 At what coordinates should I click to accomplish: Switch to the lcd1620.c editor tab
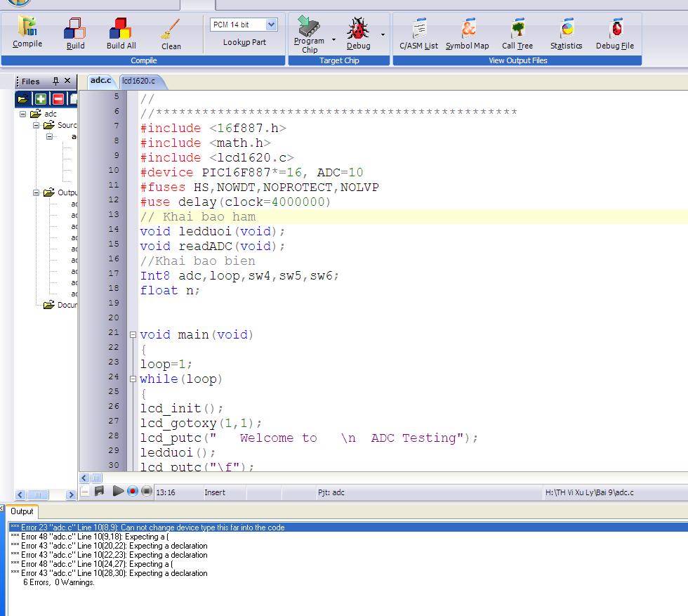(139, 81)
